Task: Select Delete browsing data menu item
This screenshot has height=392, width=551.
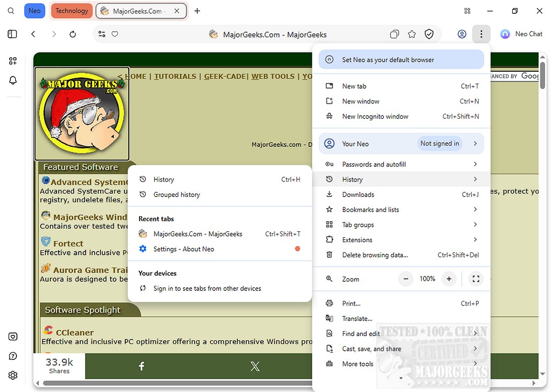Action: coord(401,255)
